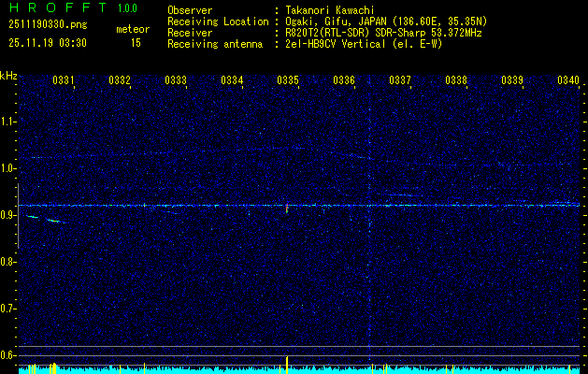Click the 0331 time marker
This screenshot has height=374, width=588.
[63, 80]
